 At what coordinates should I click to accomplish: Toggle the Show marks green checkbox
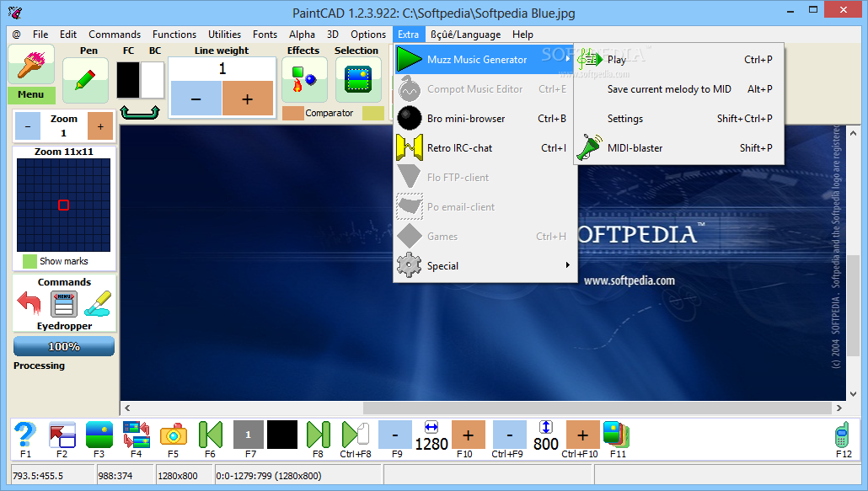coord(29,261)
